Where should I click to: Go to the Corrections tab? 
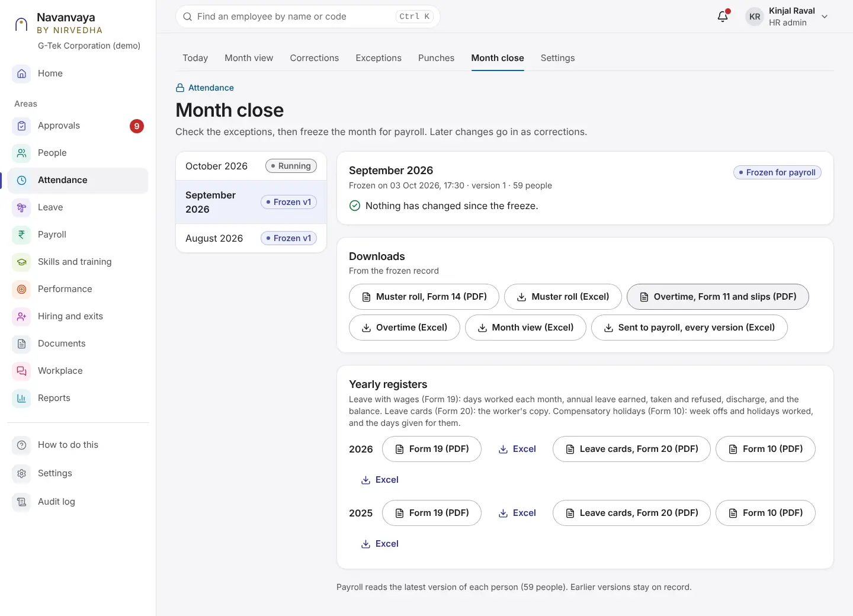[315, 58]
